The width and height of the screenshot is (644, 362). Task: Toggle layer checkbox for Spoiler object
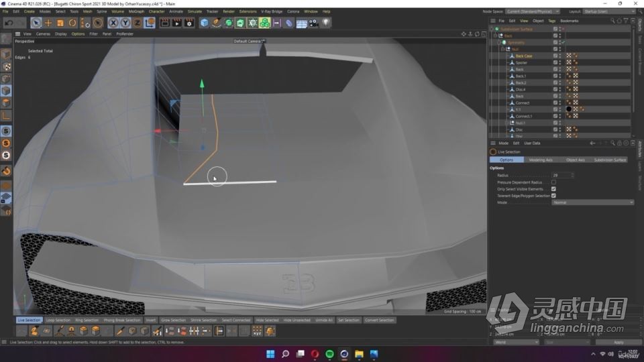click(555, 62)
